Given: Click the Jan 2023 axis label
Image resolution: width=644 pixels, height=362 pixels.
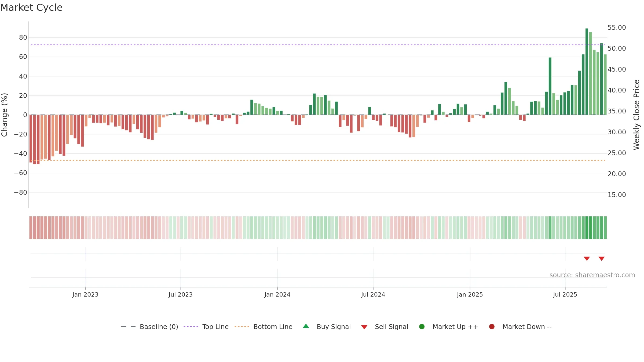Looking at the screenshot, I should click(85, 295).
